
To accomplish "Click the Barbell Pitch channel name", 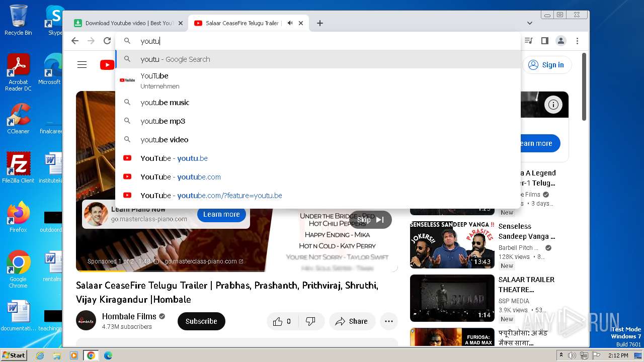I will (x=519, y=248).
